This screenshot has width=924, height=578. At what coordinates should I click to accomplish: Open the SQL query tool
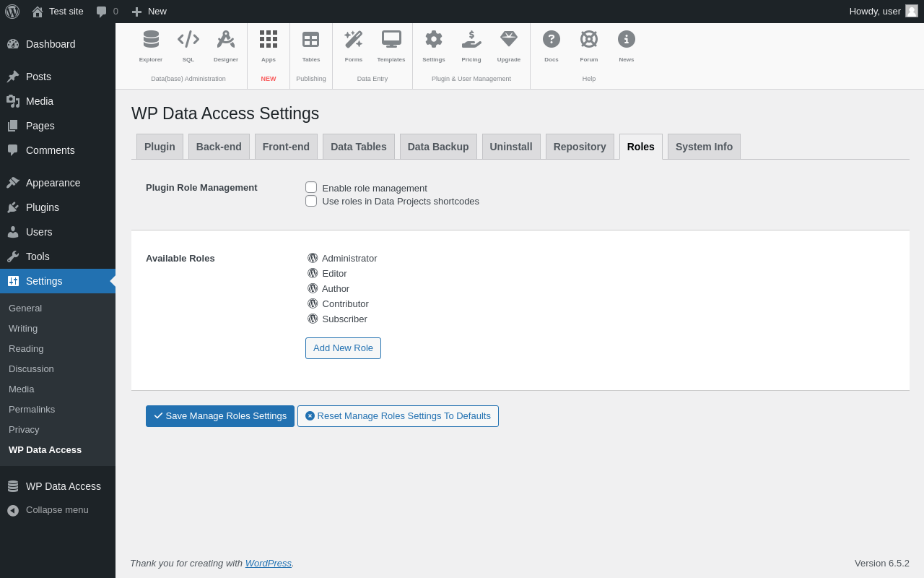pyautogui.click(x=188, y=40)
